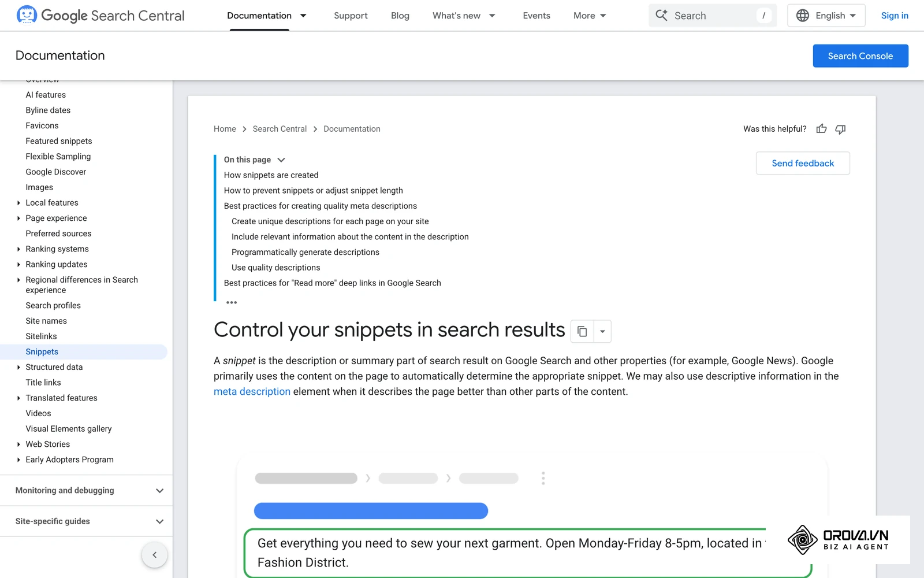
Task: Click the three-dot ellipsis under page contents
Action: [232, 302]
